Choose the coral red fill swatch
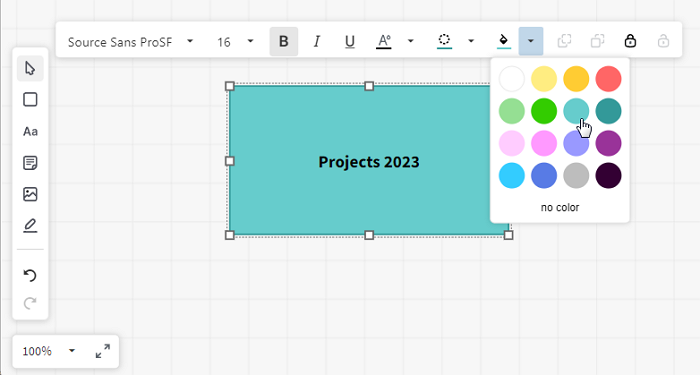 tap(608, 79)
